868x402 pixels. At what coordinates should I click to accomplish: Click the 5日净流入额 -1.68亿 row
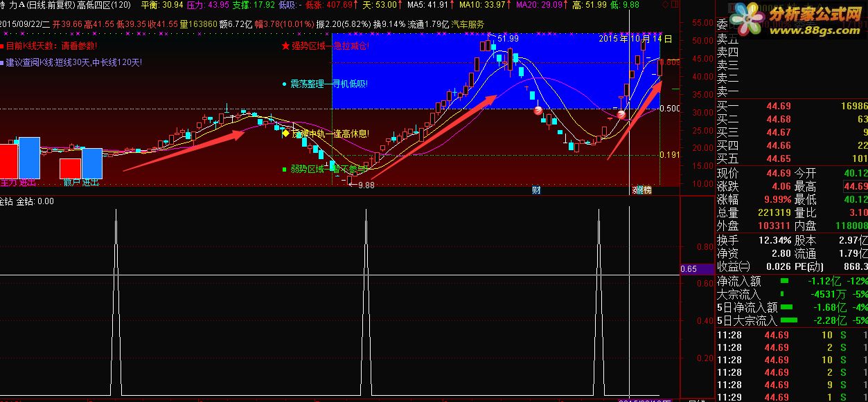(791, 307)
